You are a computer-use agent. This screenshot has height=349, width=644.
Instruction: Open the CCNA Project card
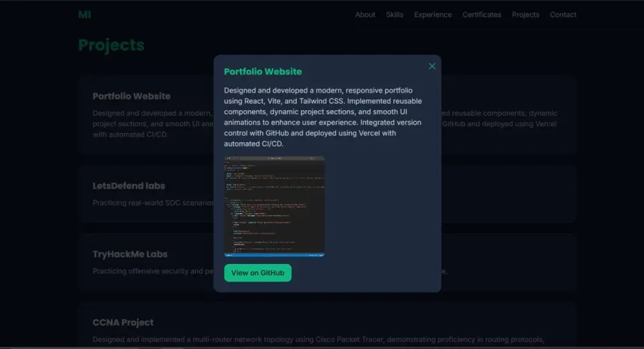click(123, 323)
